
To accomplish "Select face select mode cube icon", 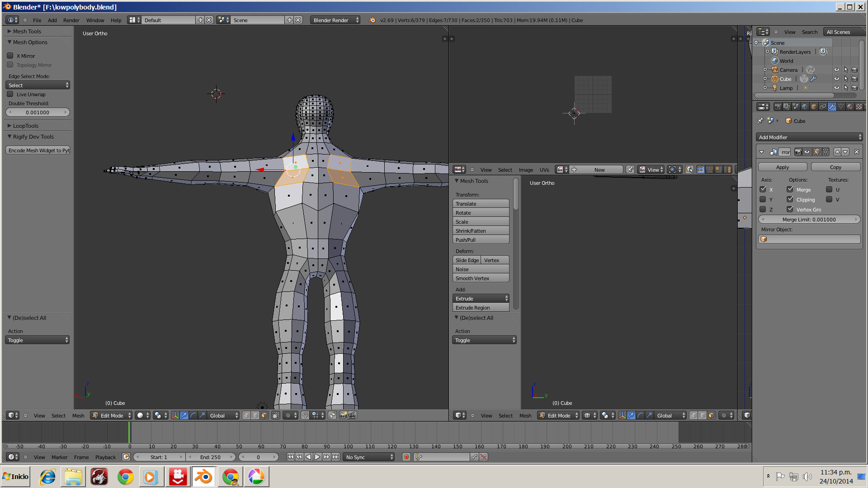I will 264,415.
